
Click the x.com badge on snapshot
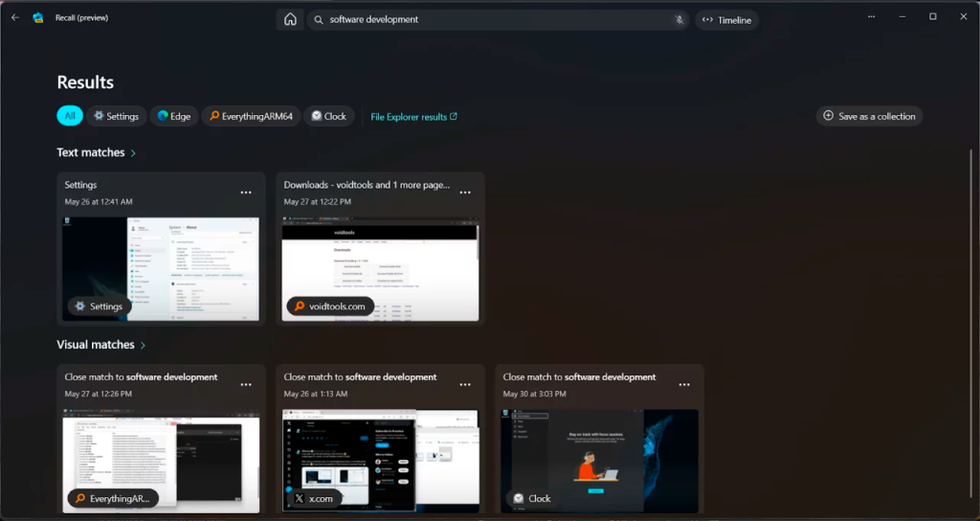(314, 498)
